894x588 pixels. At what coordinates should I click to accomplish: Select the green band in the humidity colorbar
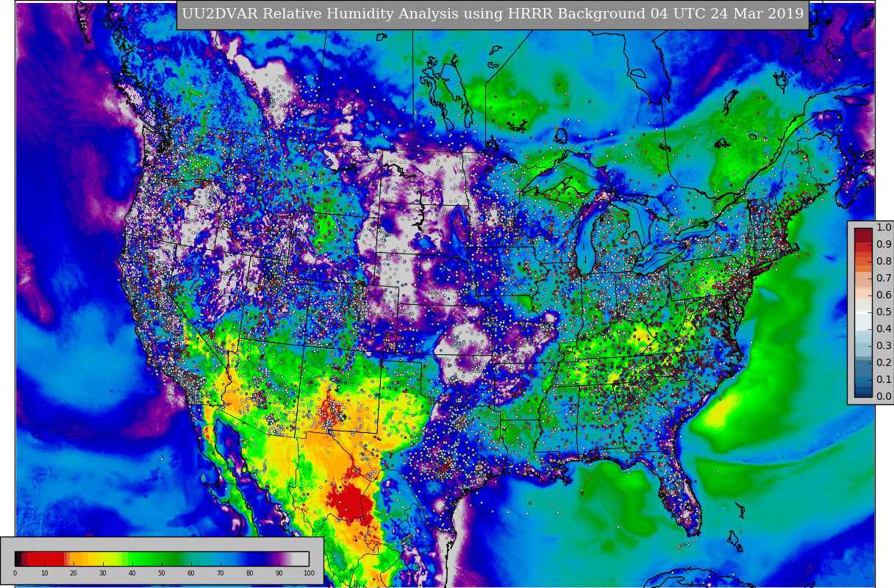click(x=154, y=559)
